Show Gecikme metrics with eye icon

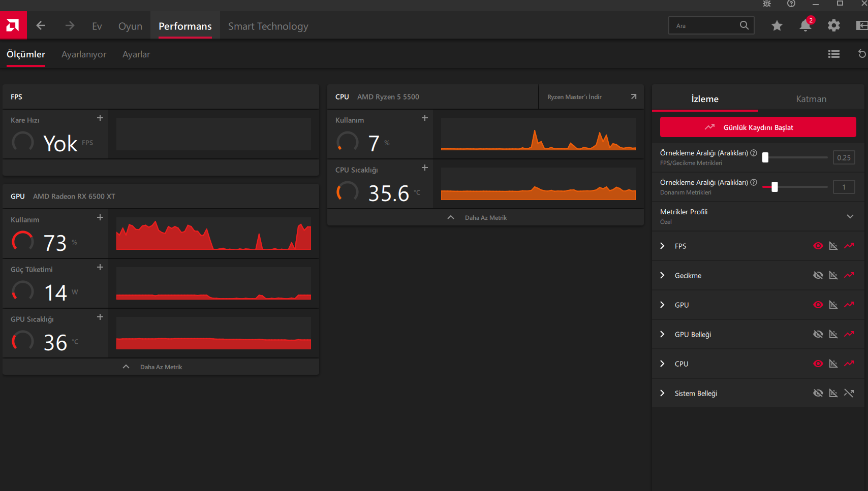818,275
